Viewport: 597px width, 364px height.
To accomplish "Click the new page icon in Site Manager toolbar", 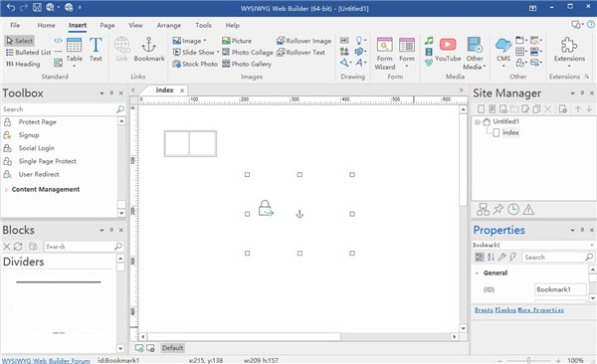I will [482, 109].
